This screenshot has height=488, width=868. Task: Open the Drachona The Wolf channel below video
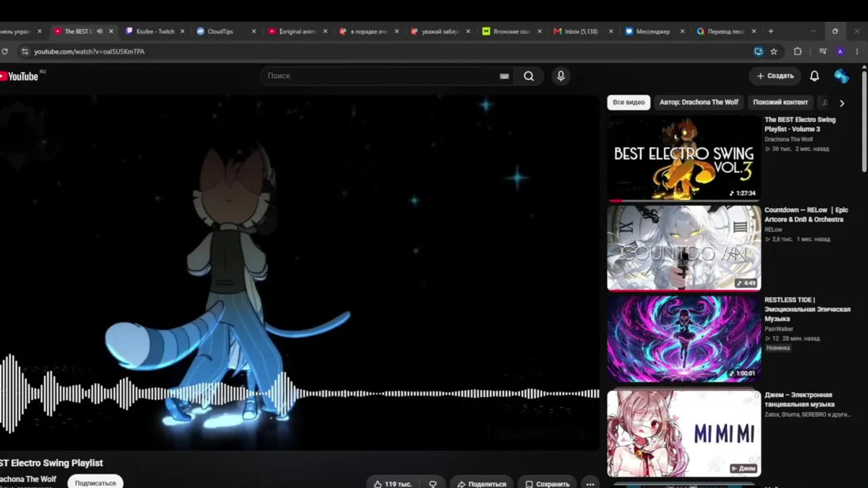[x=28, y=479]
